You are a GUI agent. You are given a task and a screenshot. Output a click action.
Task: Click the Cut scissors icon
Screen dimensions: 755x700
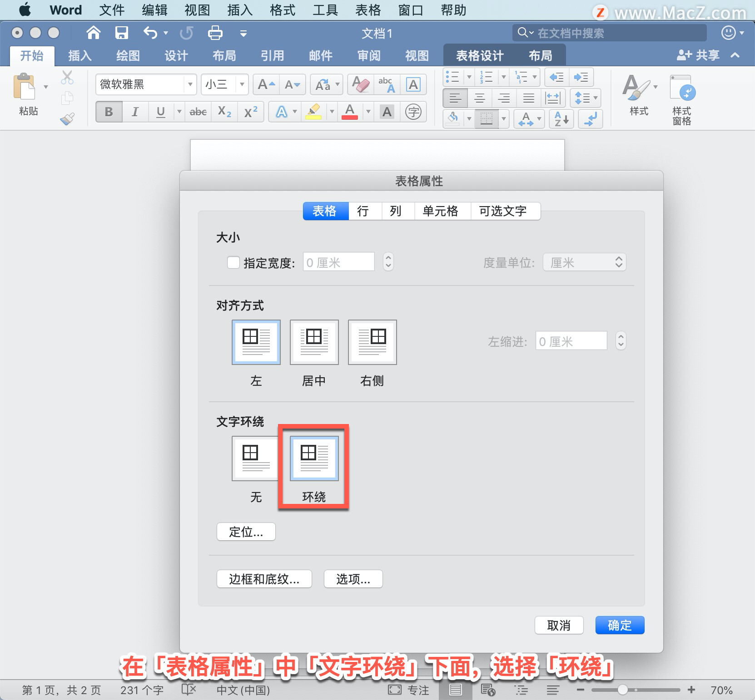pyautogui.click(x=67, y=78)
